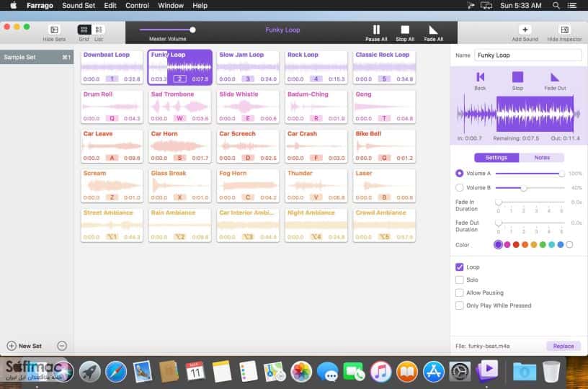588x389 pixels.
Task: Click the Replace file button
Action: pos(563,346)
